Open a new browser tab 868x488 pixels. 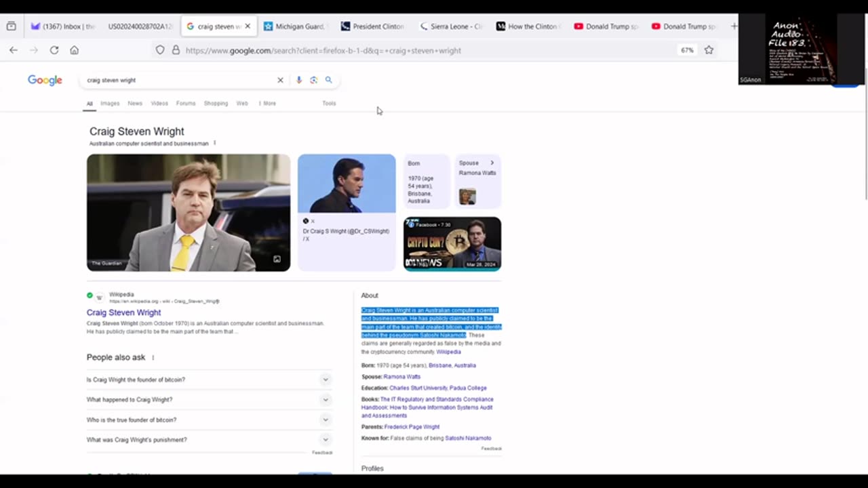pos(734,26)
